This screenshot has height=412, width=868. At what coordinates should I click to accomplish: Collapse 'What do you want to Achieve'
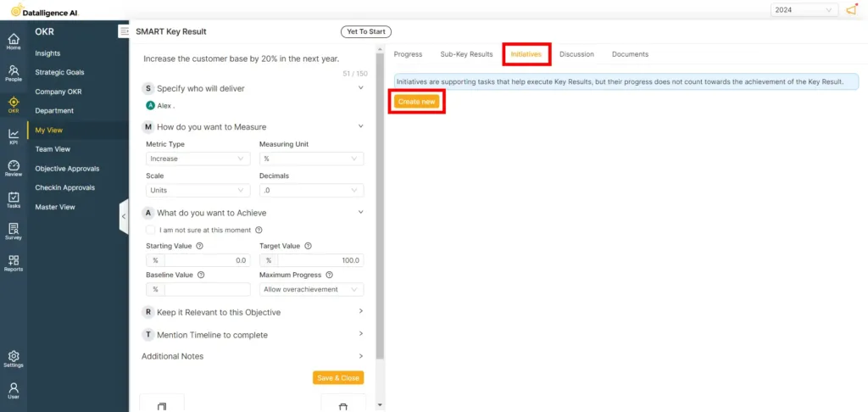click(x=361, y=212)
